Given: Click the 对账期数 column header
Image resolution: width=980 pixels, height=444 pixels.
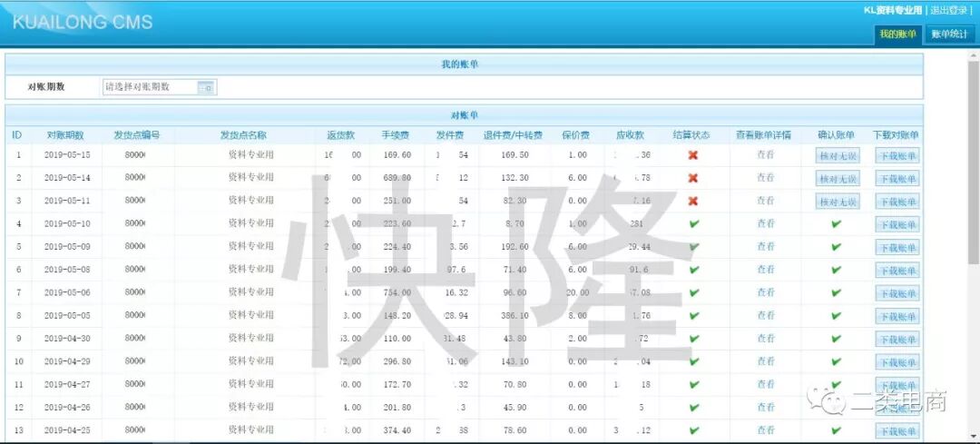Looking at the screenshot, I should click(65, 134).
